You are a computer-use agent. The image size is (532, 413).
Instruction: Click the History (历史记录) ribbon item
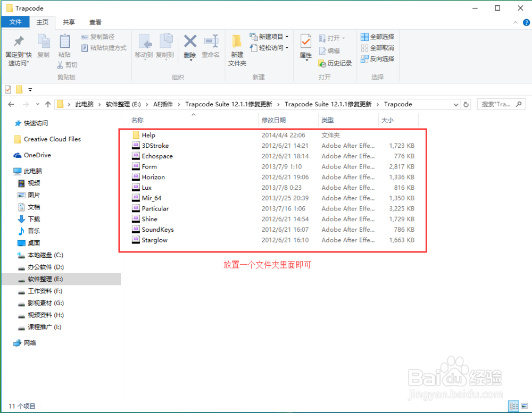(335, 63)
